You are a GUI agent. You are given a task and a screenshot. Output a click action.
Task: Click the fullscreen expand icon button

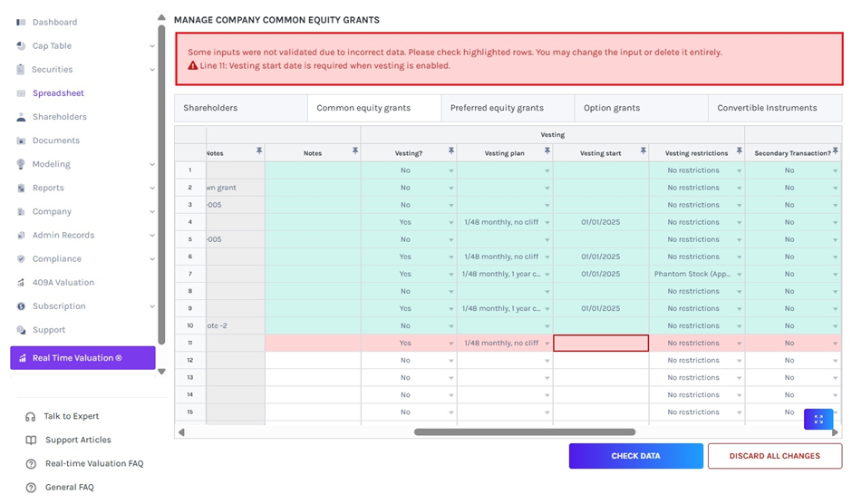coord(818,419)
